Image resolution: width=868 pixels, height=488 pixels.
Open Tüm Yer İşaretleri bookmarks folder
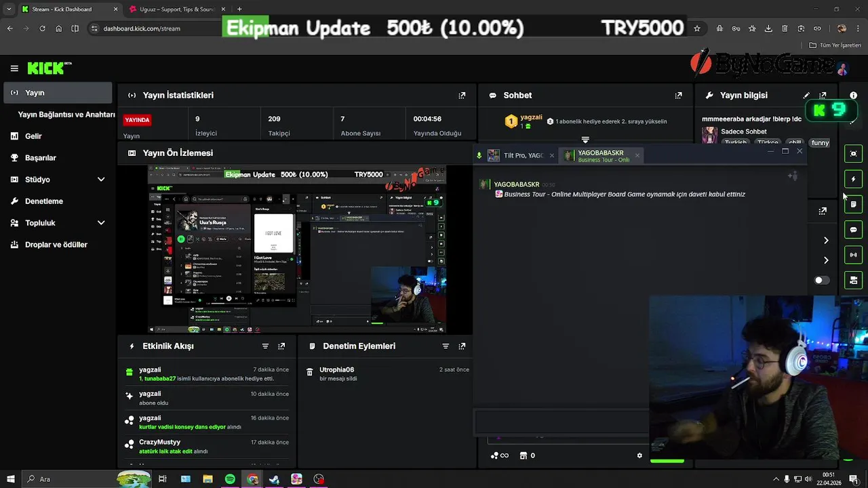(x=835, y=45)
